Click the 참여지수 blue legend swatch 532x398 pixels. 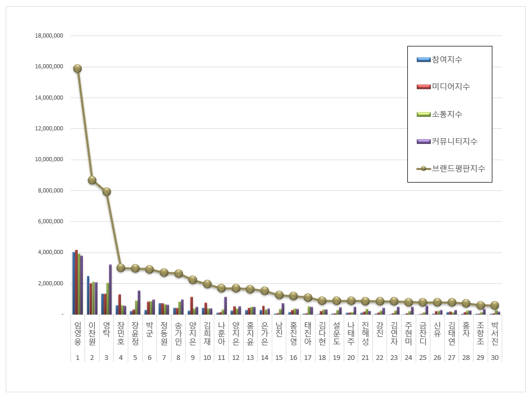tap(424, 59)
